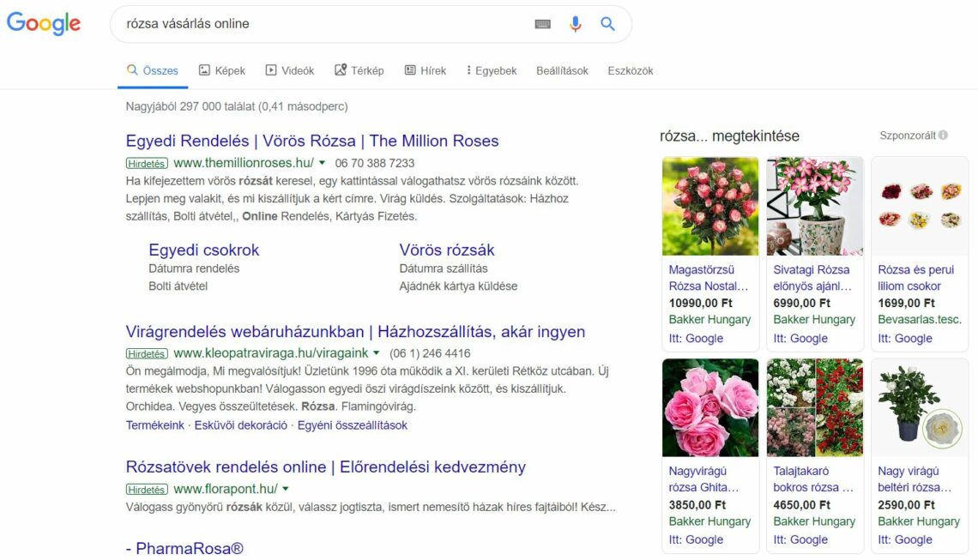
Task: Click the Esküvői dekoráció sitelink
Action: (241, 425)
